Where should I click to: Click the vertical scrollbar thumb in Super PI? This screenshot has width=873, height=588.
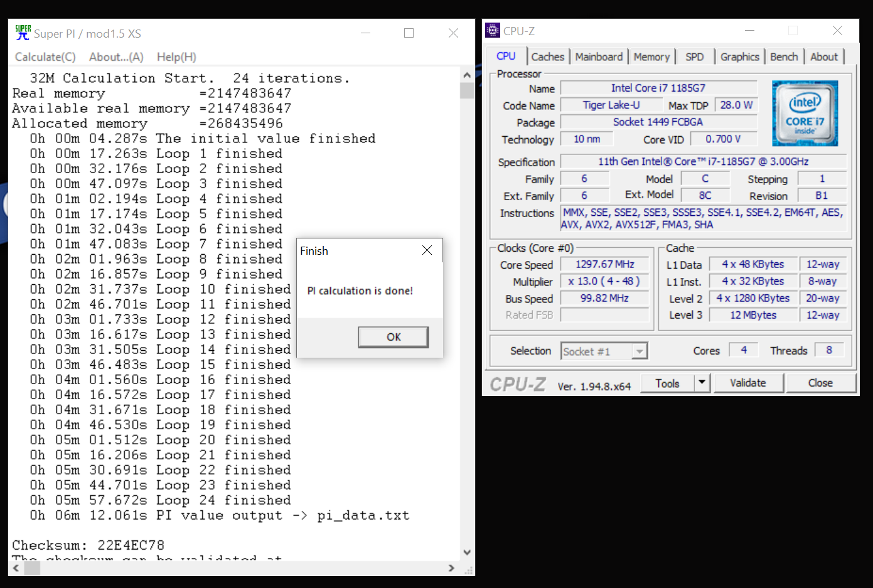467,90
